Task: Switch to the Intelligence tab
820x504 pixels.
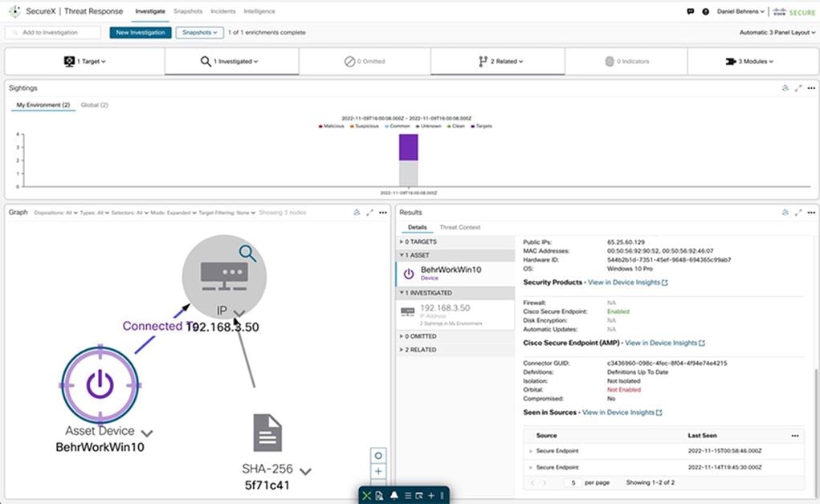Action: coord(259,11)
